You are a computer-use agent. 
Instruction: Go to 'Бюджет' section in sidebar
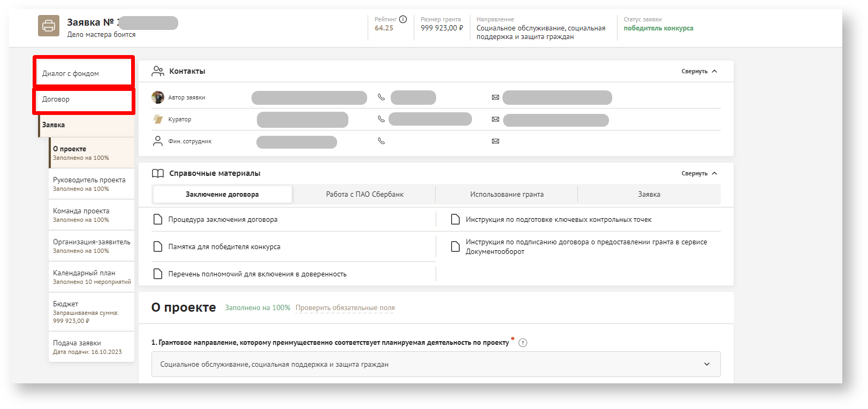(x=66, y=304)
